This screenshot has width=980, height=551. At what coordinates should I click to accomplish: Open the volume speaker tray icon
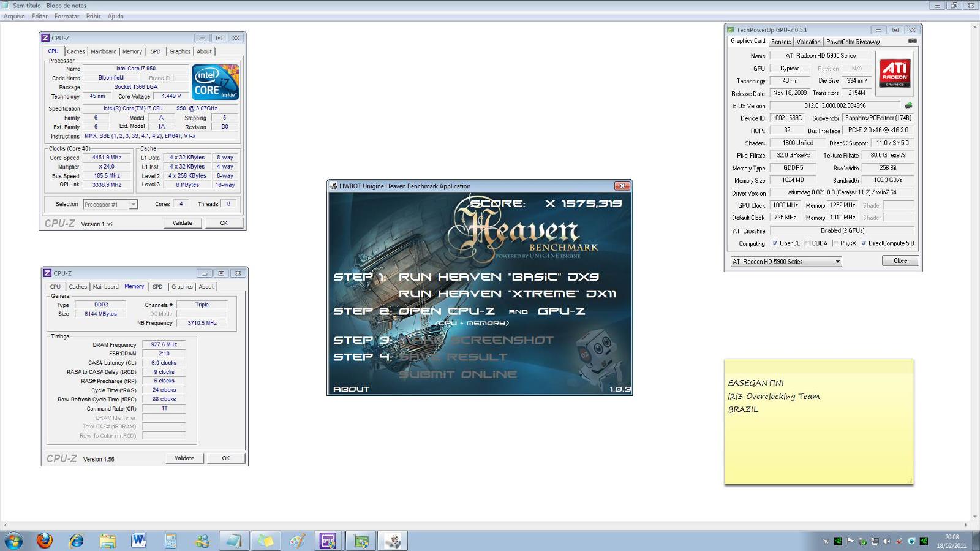886,541
